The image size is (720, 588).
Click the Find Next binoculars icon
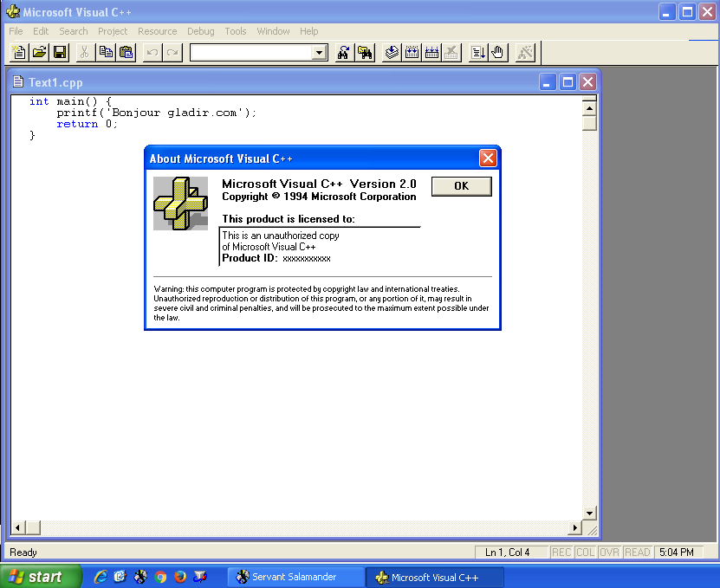coord(344,52)
